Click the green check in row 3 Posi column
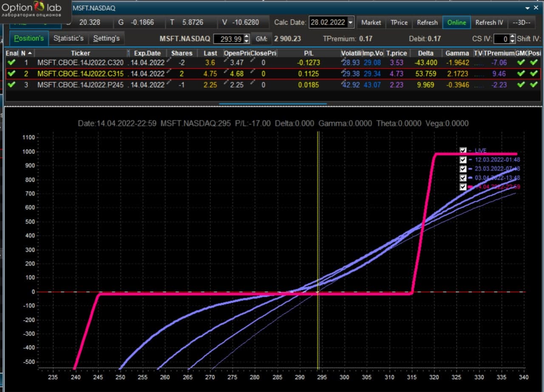The width and height of the screenshot is (544, 392). point(534,85)
